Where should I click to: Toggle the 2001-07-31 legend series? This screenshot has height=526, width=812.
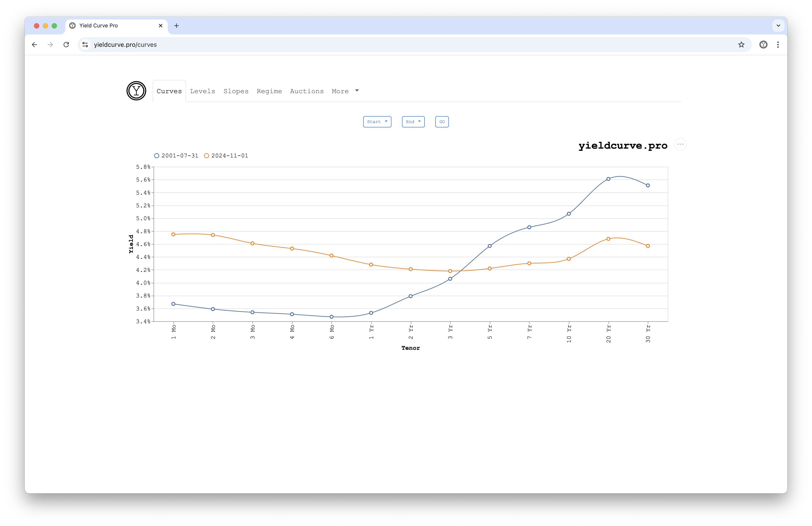click(x=176, y=156)
